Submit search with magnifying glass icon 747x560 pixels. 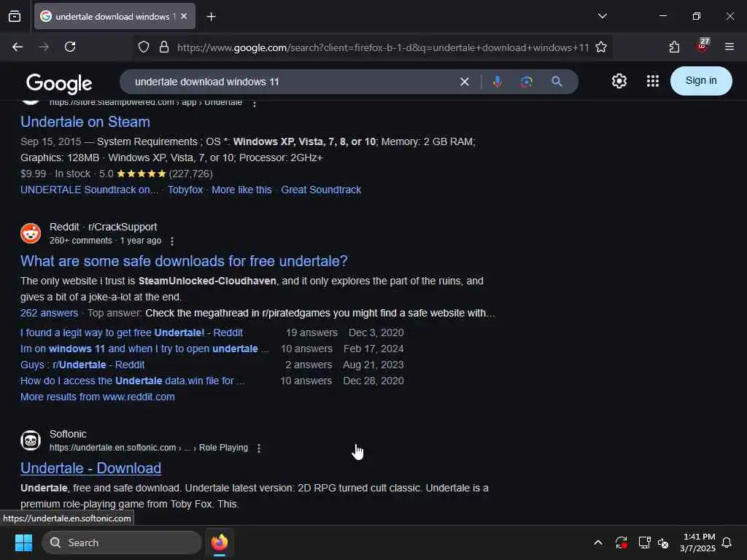557,82
